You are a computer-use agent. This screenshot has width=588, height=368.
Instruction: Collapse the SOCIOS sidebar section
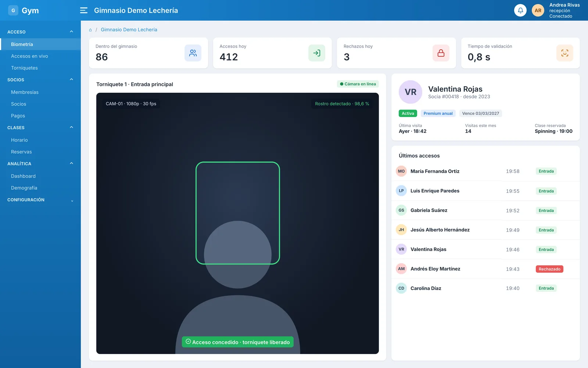40,80
